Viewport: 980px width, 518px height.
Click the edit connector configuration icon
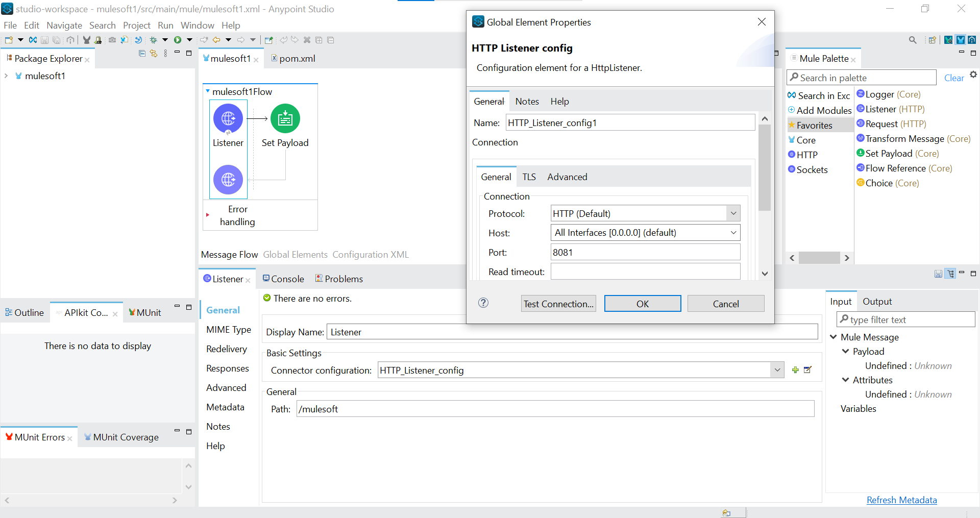pos(807,370)
